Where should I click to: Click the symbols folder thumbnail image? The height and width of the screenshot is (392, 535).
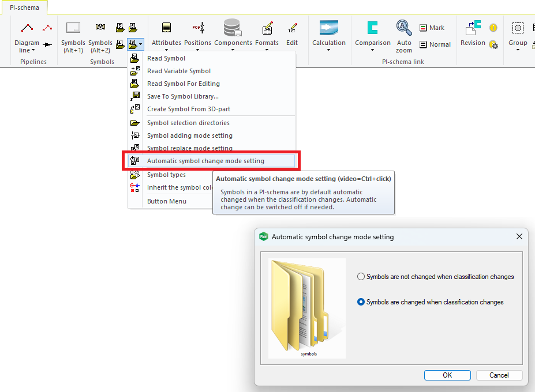click(x=306, y=307)
